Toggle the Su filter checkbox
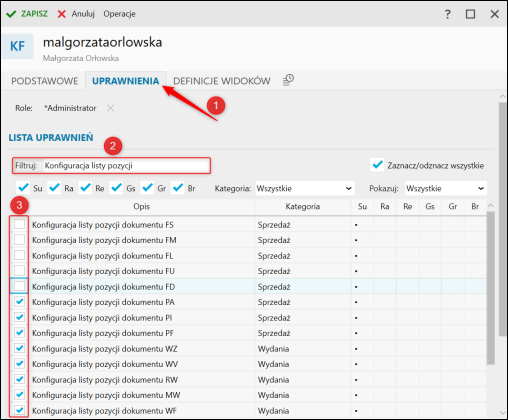 tap(23, 188)
